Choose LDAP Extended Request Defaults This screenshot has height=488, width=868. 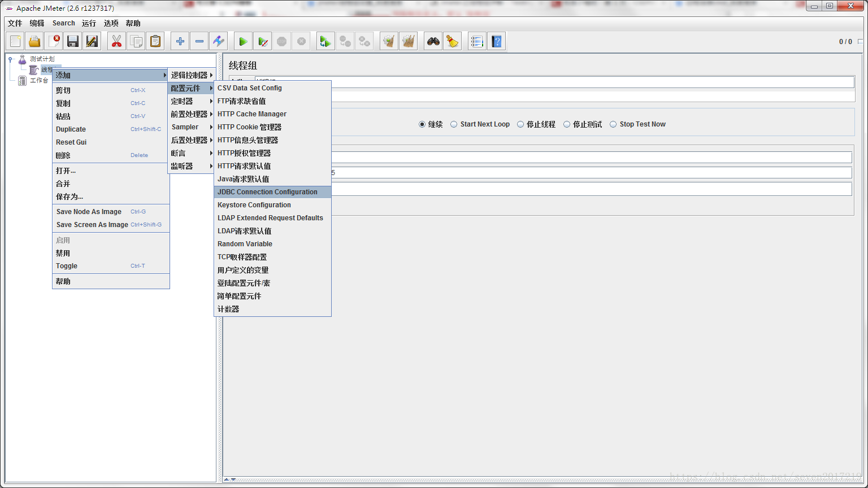tap(272, 218)
